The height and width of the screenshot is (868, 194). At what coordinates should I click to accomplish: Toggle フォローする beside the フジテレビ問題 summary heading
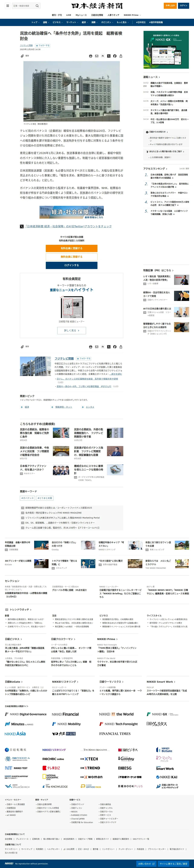coord(83,359)
